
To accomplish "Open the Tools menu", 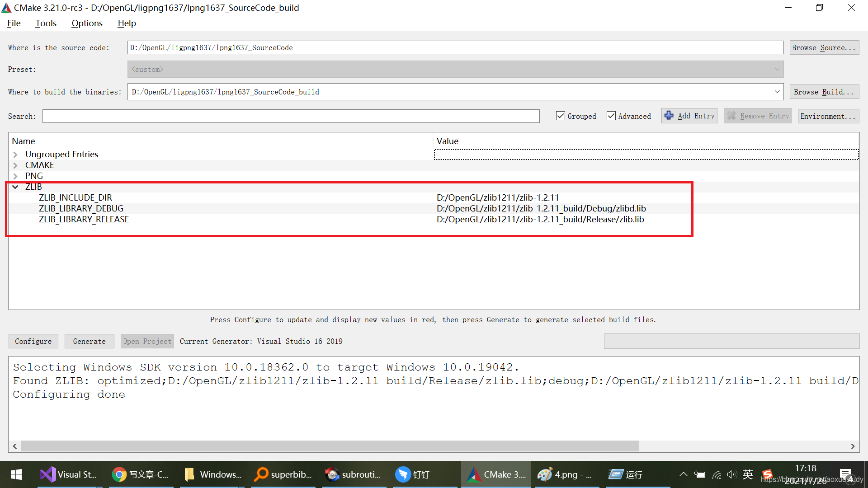I will [46, 23].
